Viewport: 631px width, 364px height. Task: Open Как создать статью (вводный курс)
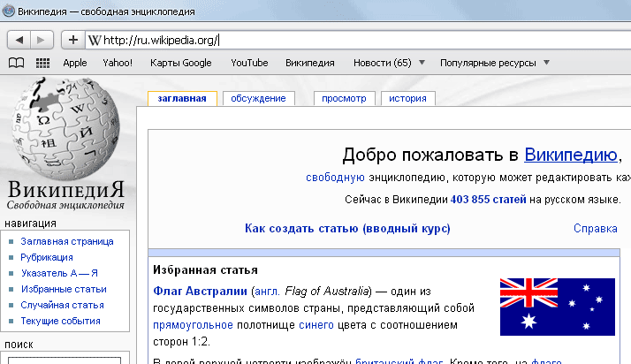347,229
